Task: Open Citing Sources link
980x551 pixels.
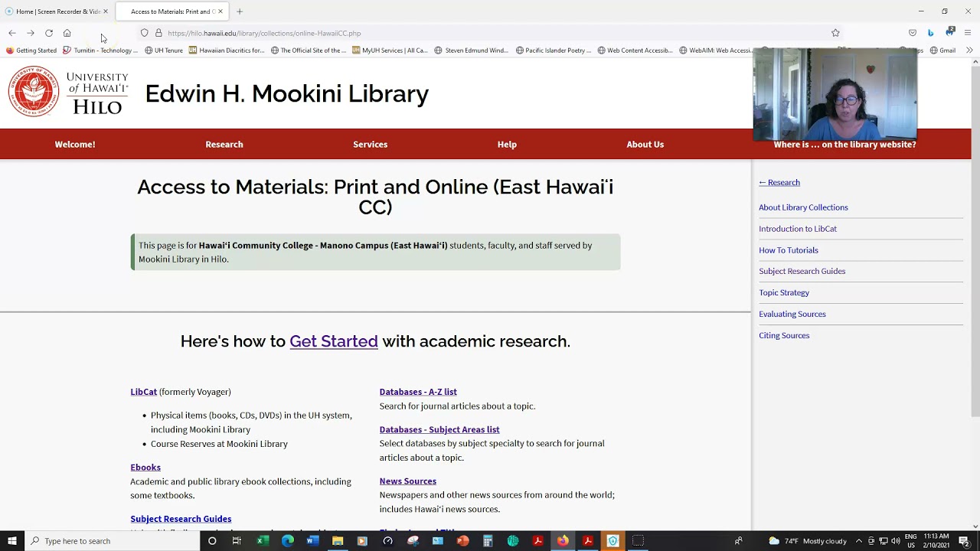Action: [x=784, y=335]
